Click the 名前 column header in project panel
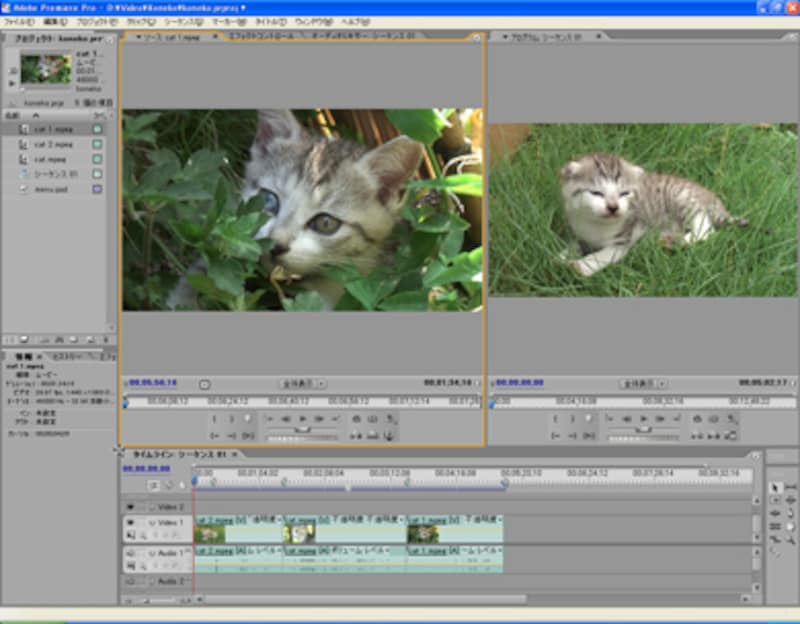The image size is (800, 624). [12, 115]
